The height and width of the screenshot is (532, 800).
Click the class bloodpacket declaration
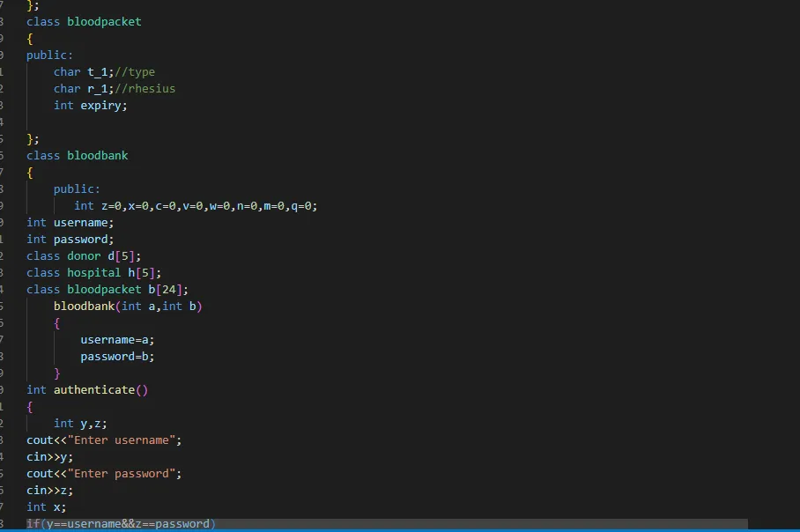84,21
